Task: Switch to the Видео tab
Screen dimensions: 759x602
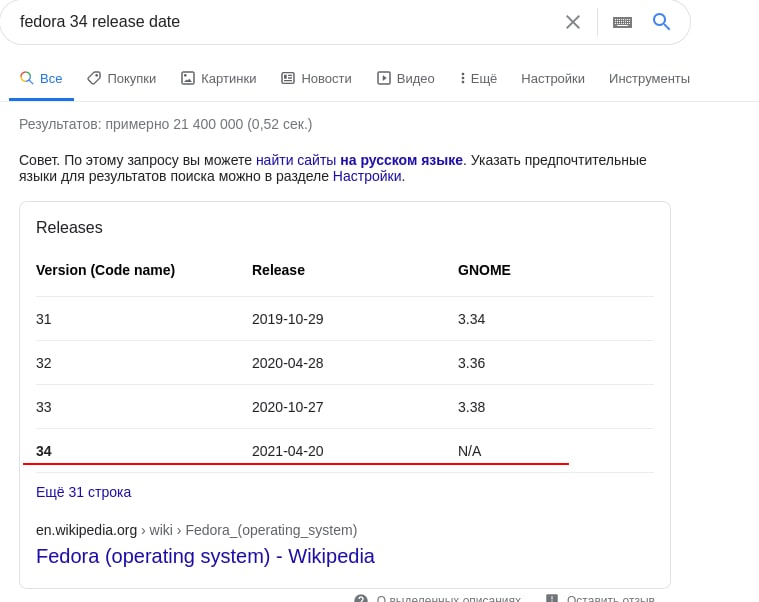Action: (x=406, y=78)
